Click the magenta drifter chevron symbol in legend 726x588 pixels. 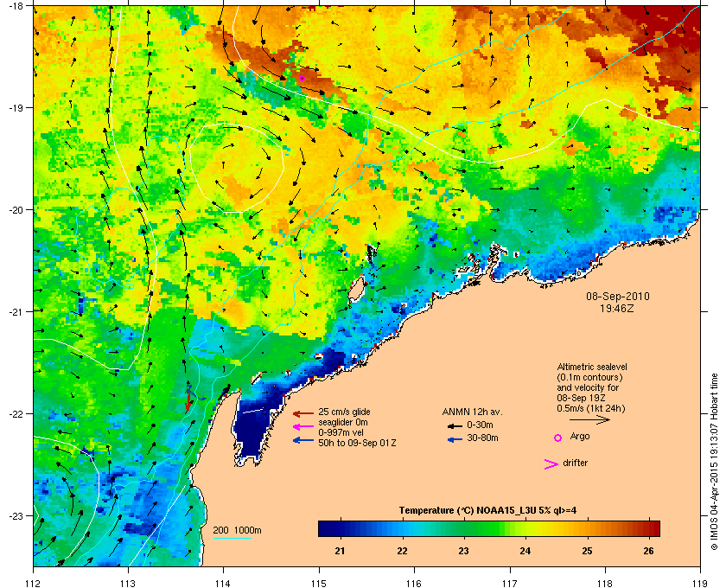click(x=551, y=464)
